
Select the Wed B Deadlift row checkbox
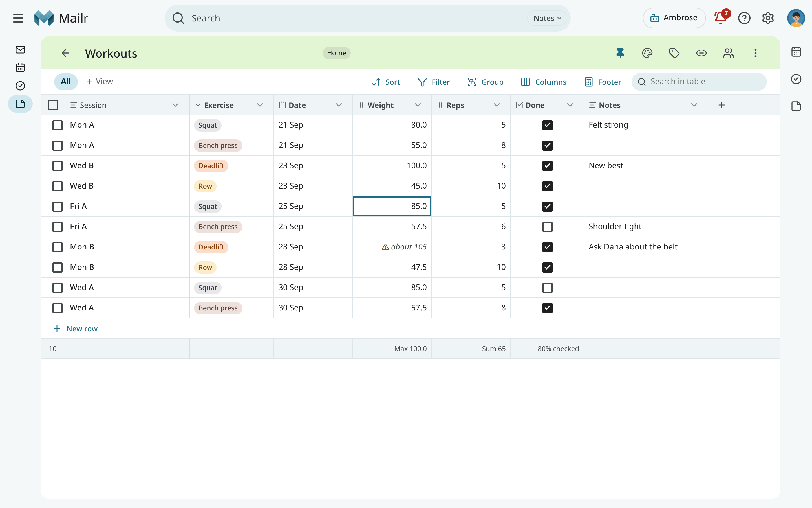click(x=58, y=166)
